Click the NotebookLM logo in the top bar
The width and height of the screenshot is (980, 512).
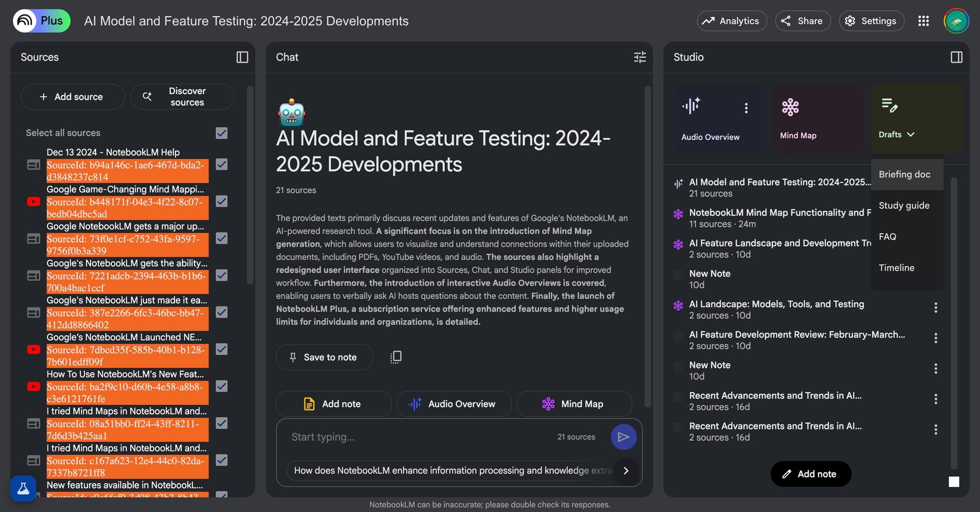pos(24,21)
